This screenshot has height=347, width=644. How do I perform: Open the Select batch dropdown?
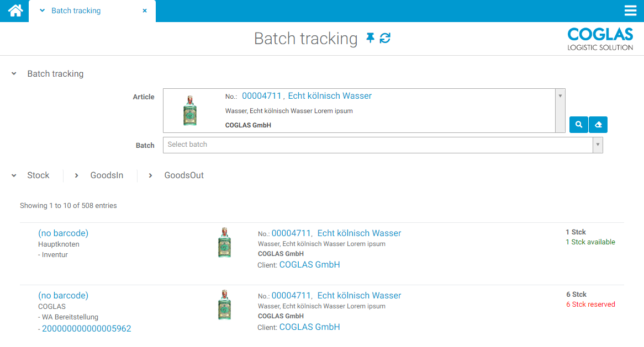(597, 145)
